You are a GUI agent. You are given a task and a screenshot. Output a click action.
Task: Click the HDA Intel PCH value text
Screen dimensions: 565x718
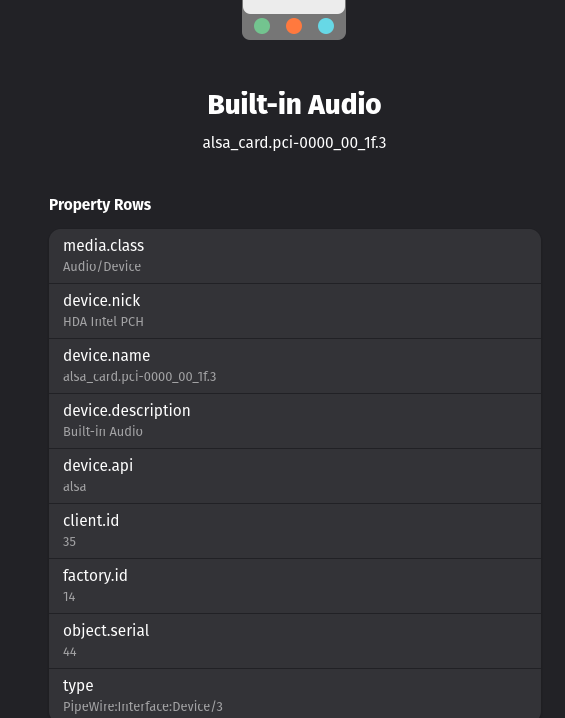tap(103, 321)
